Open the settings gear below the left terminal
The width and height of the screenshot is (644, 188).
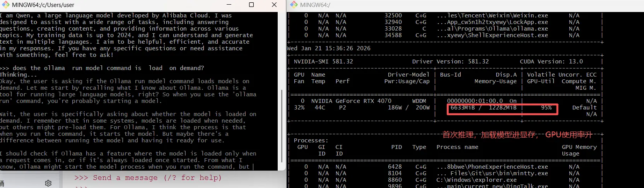click(48, 183)
